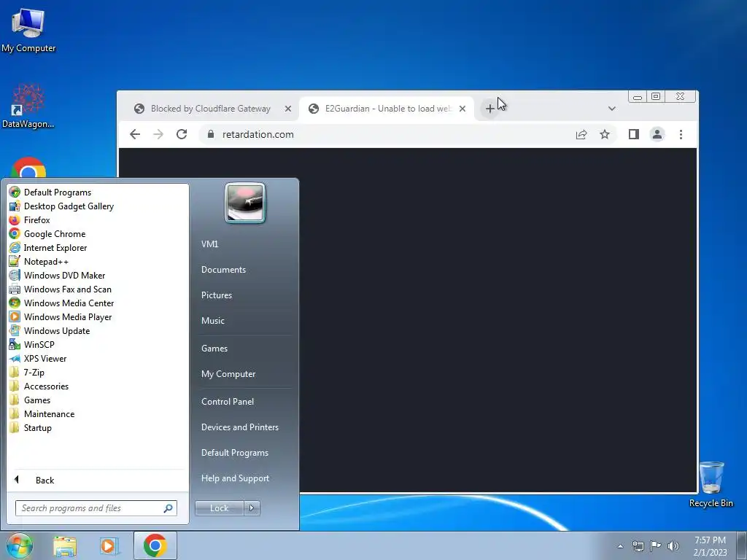
Task: Select the Recycle Bin desktop icon
Action: pos(711,484)
